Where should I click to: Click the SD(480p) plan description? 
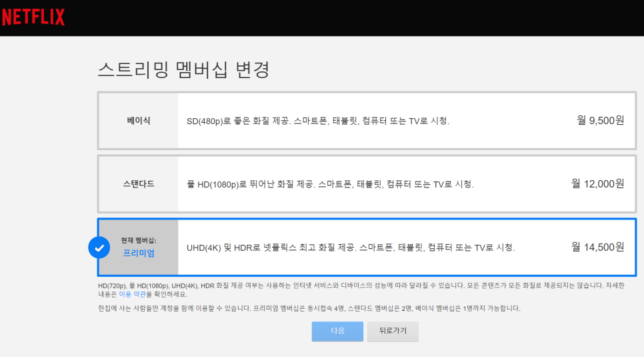[318, 121]
